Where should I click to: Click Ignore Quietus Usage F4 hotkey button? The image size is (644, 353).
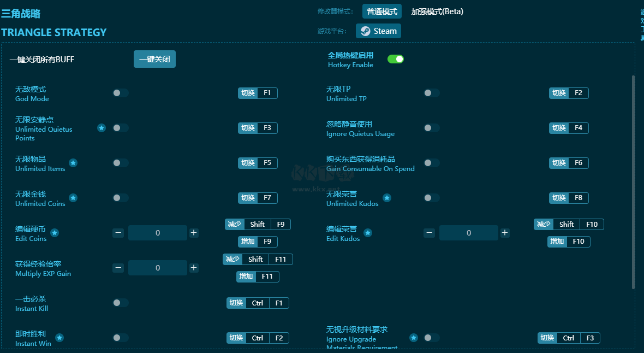click(x=569, y=128)
